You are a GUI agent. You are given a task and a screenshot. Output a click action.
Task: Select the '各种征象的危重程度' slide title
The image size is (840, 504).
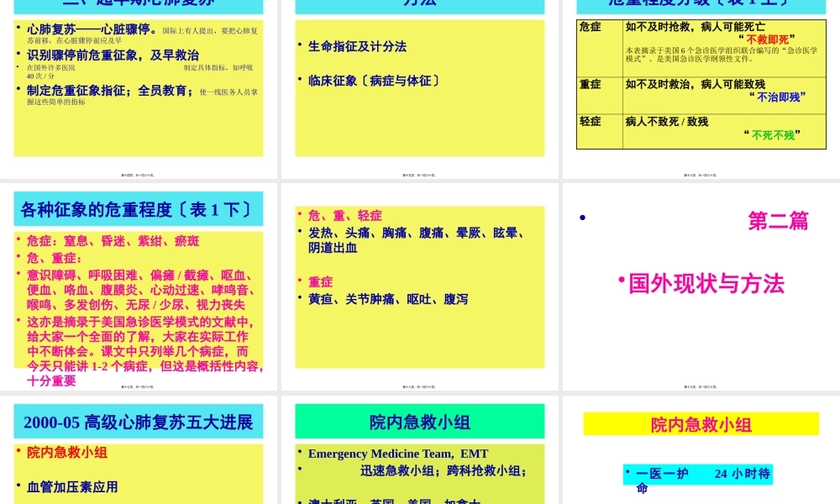[138, 209]
